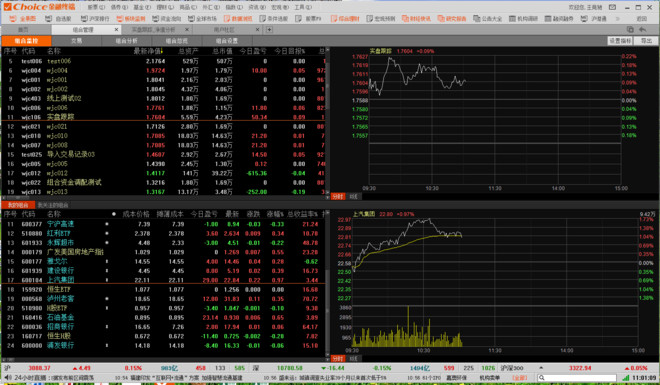
Task: Click the 设置指标 button
Action: (620, 41)
